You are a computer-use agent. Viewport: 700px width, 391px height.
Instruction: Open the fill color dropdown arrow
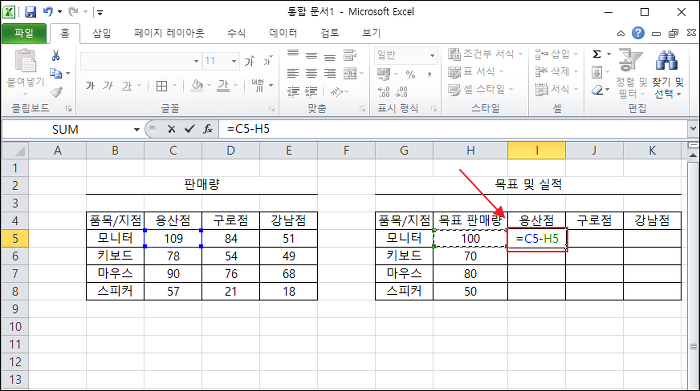(x=208, y=85)
